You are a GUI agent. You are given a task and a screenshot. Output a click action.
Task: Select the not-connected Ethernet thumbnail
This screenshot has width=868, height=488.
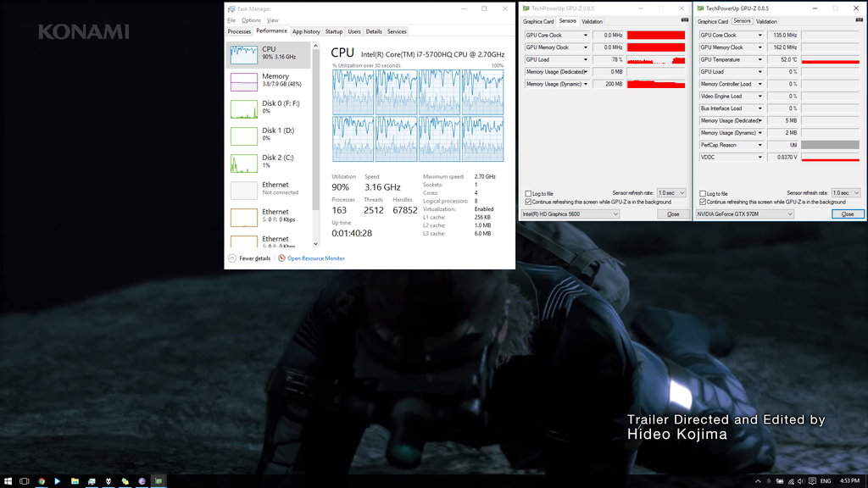pyautogui.click(x=243, y=190)
